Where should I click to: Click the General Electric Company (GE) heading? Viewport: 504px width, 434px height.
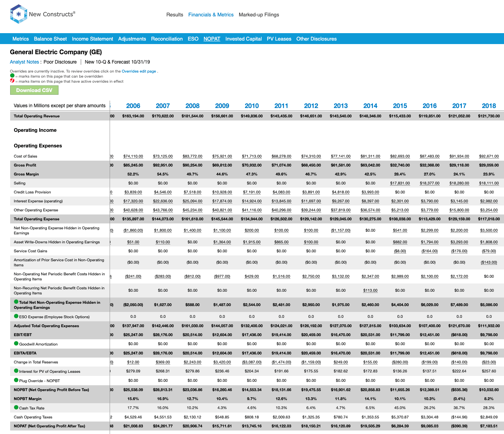[56, 52]
